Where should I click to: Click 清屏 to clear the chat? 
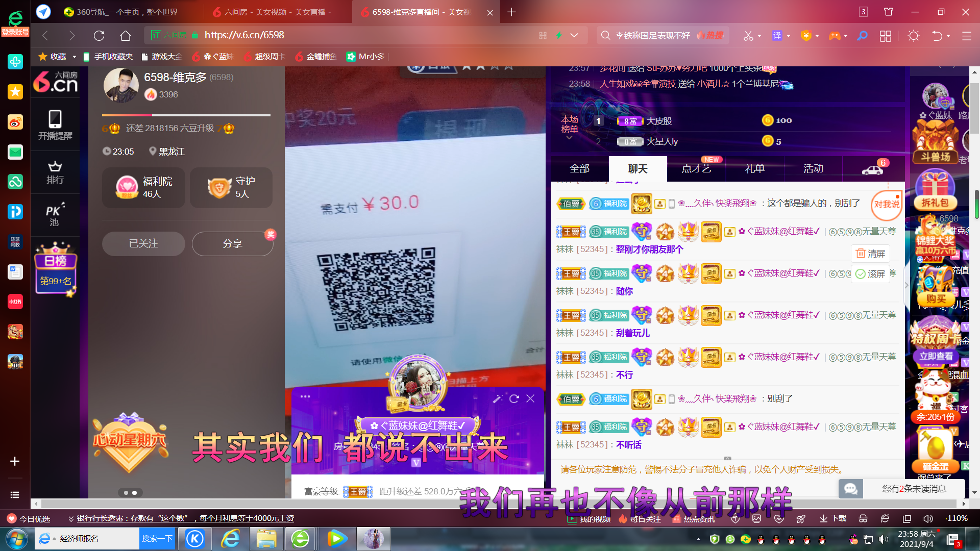871,254
